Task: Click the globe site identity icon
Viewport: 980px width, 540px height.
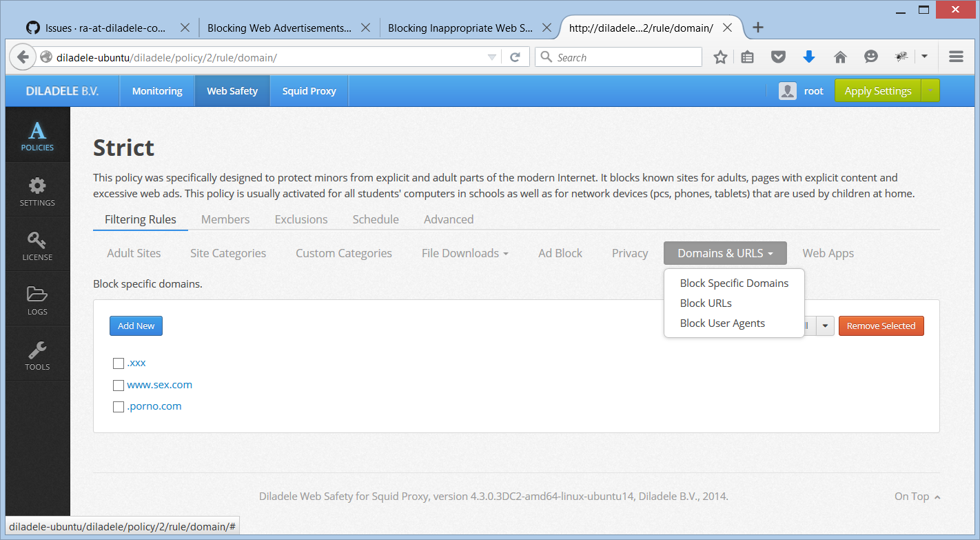Action: 46,57
